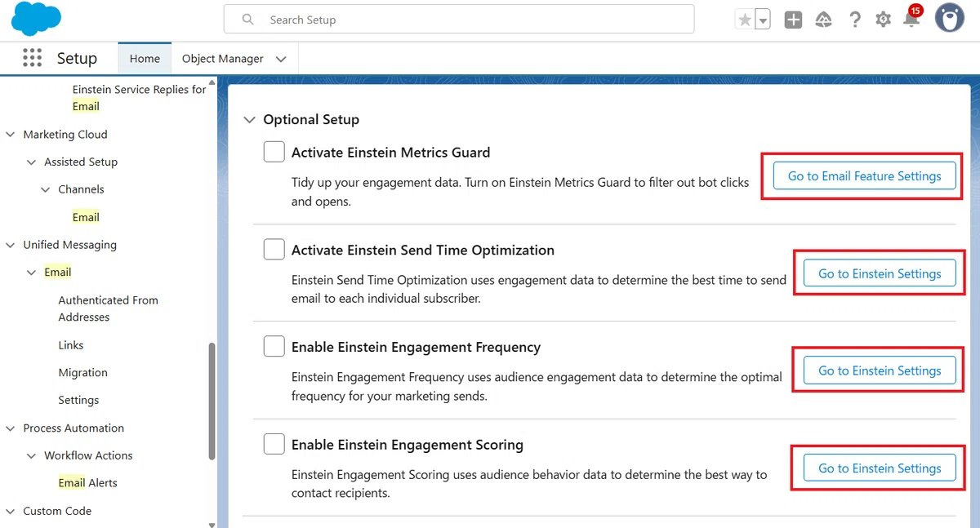The width and height of the screenshot is (980, 528).
Task: Open the Links setup page
Action: (71, 345)
